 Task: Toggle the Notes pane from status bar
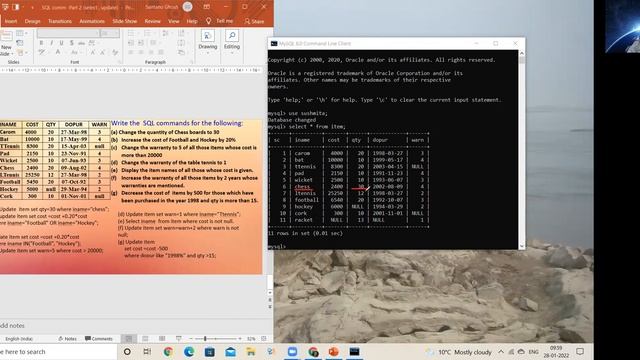point(67,339)
